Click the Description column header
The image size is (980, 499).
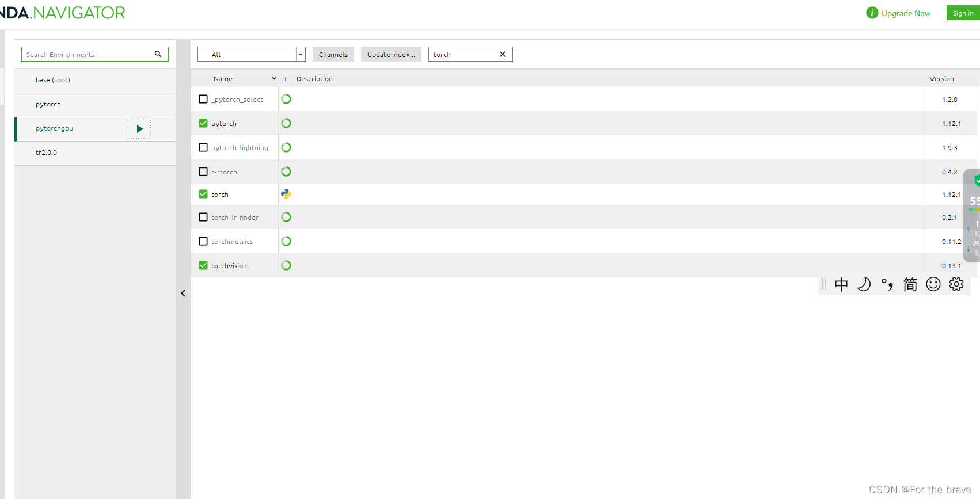click(x=314, y=79)
